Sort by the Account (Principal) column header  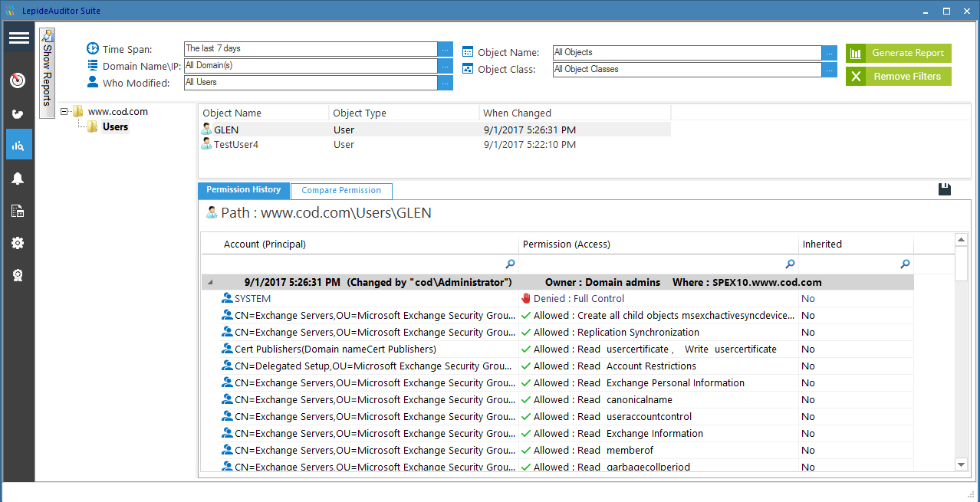(x=360, y=244)
